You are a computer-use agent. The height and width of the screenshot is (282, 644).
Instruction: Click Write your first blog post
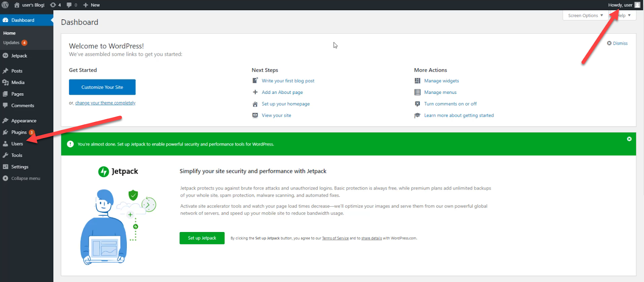(x=288, y=81)
